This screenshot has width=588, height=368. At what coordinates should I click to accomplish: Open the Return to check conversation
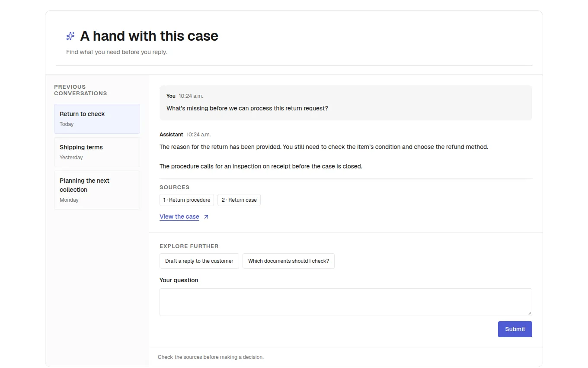click(97, 119)
